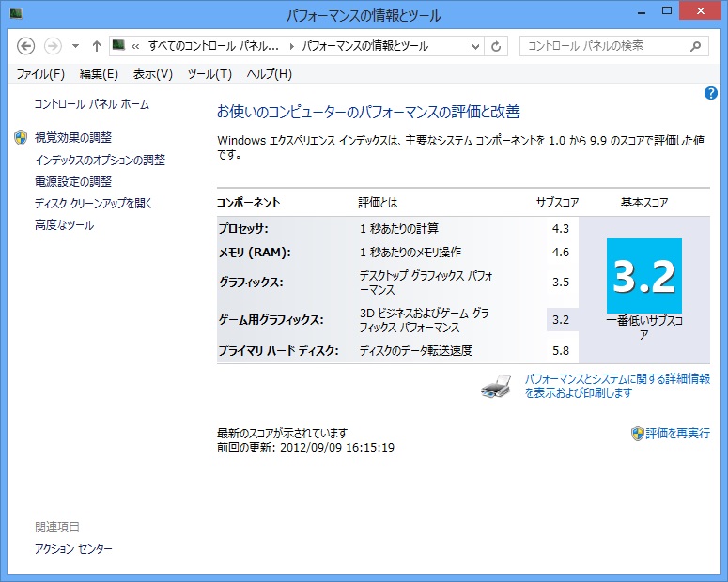728x582 pixels.
Task: Click the プライマリ ハード ディスク: row label
Action: pos(279,351)
